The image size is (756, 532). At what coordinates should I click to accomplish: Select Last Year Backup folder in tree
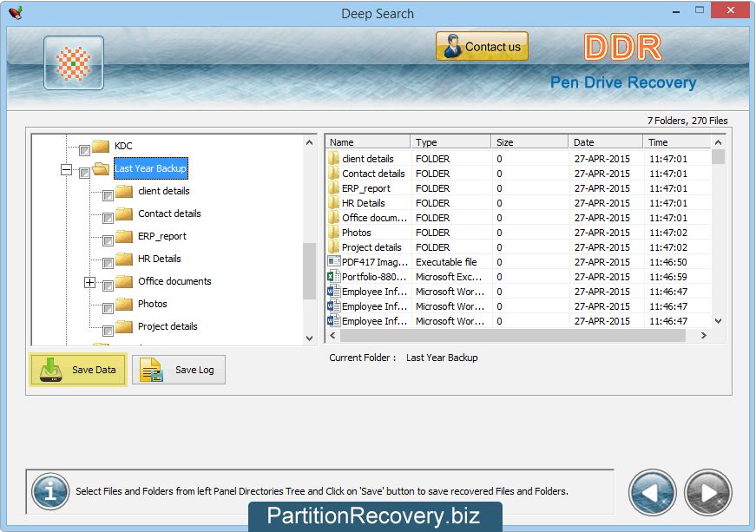[x=150, y=168]
